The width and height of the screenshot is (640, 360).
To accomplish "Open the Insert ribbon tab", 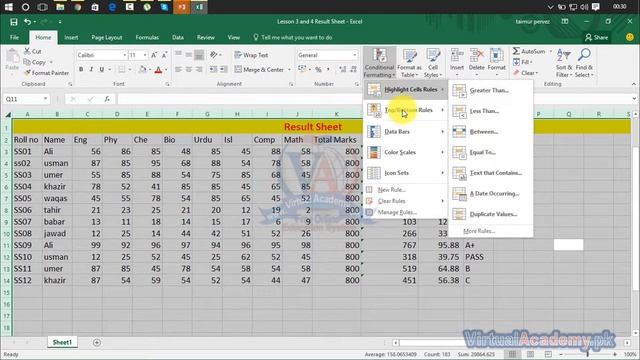I will 71,37.
